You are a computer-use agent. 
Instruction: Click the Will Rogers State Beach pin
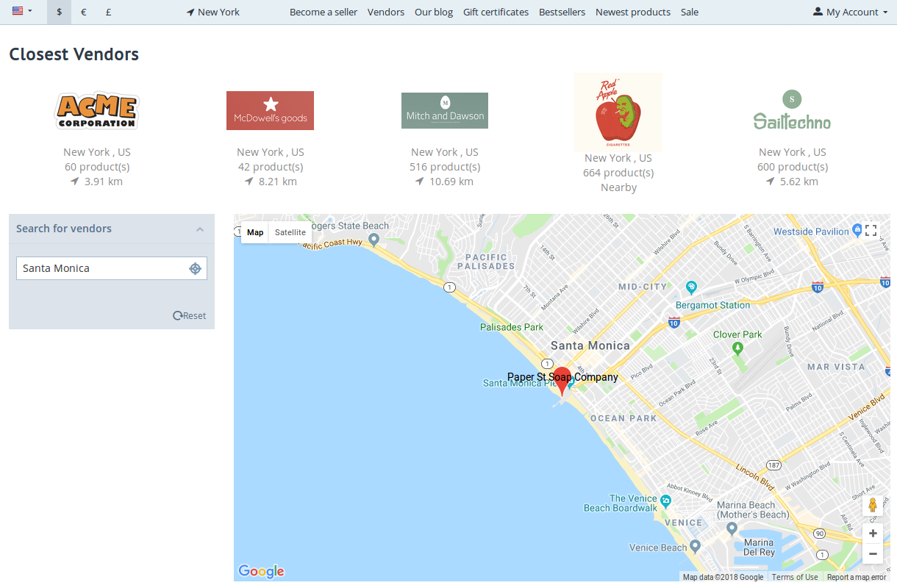[374, 239]
